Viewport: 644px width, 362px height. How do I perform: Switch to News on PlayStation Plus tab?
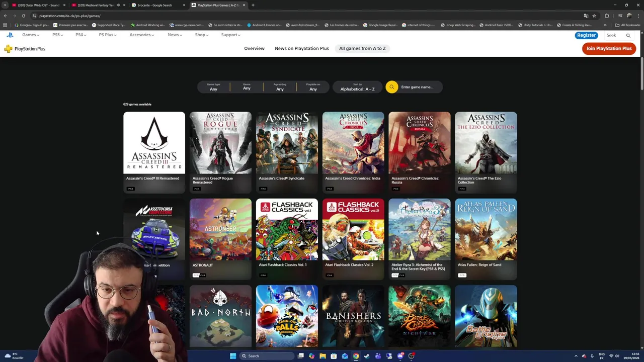pos(302,48)
